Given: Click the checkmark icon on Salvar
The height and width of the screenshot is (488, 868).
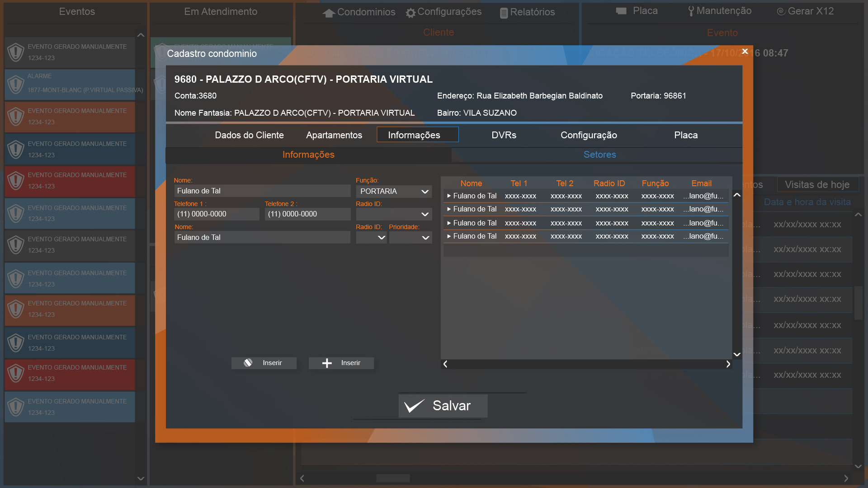Looking at the screenshot, I should [x=414, y=406].
